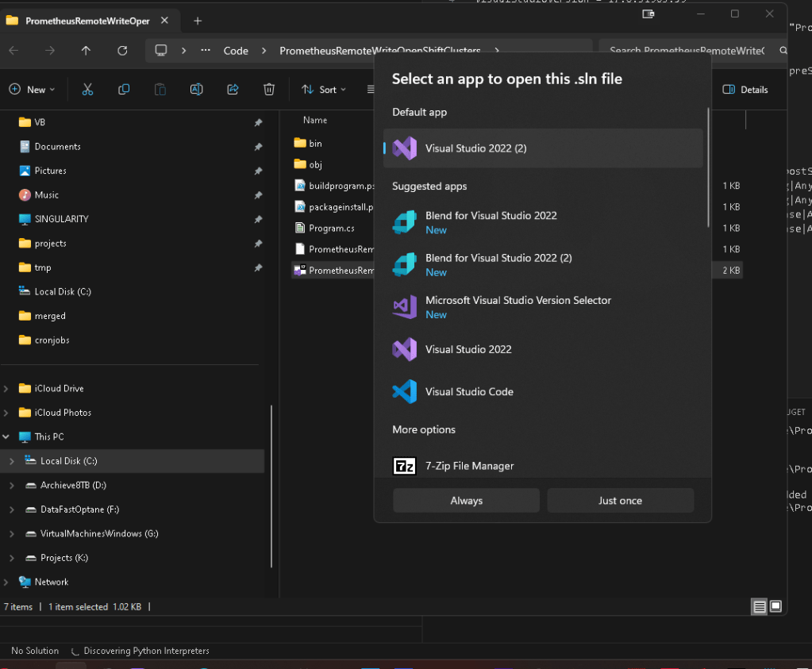Click the navigation pane scrollbar
812x669 pixels.
pos(271,486)
